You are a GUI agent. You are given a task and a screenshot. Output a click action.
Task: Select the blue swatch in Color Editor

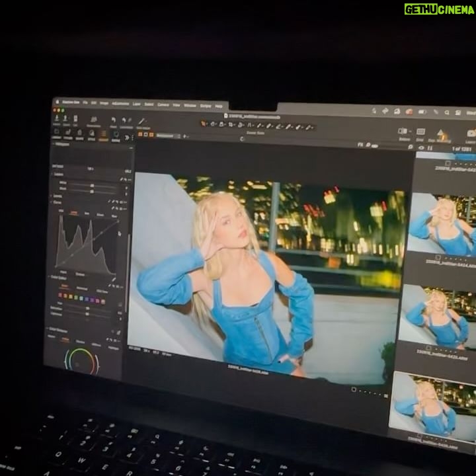pos(87,299)
